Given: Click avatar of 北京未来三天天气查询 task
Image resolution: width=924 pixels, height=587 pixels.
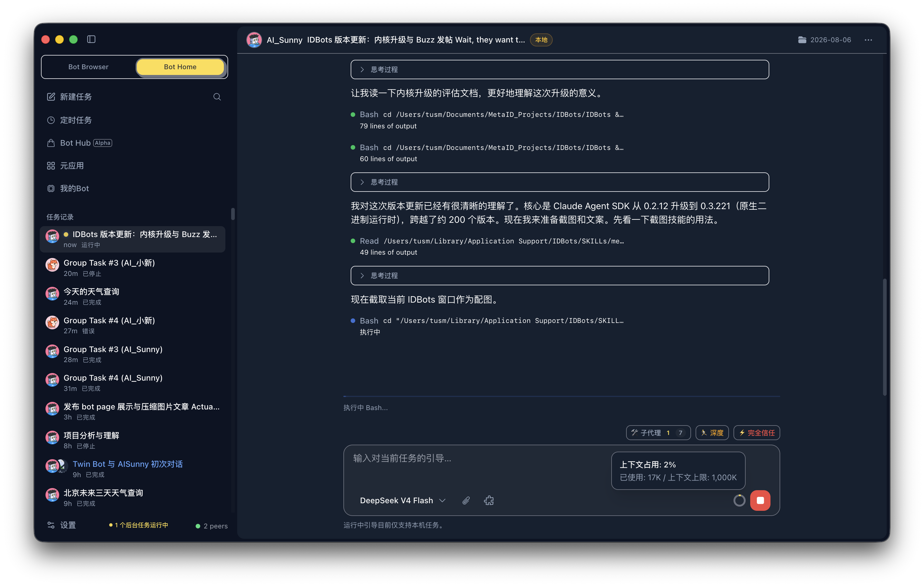Looking at the screenshot, I should click(x=52, y=495).
